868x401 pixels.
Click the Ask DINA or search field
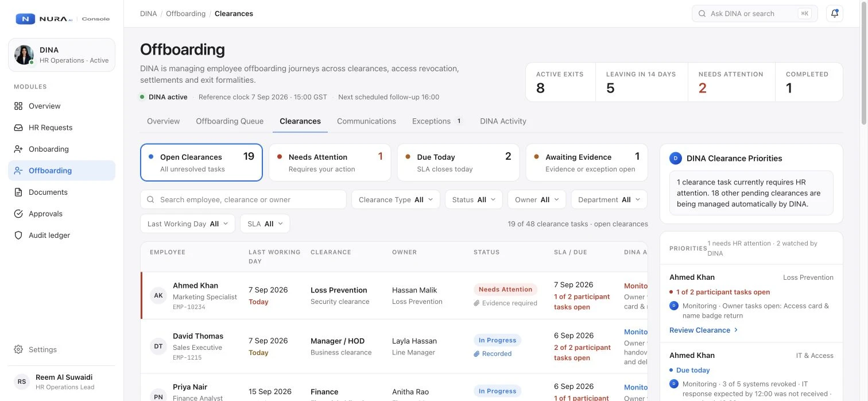click(x=755, y=14)
